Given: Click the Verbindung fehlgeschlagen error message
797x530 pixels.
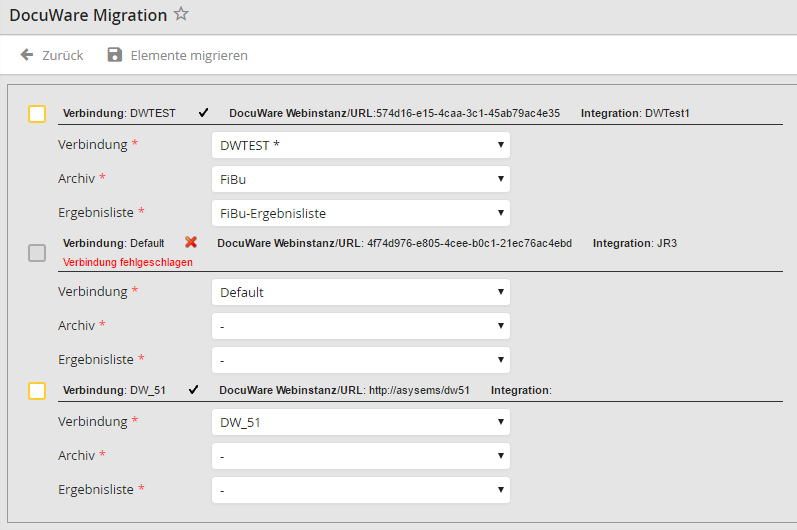Looking at the screenshot, I should [x=127, y=262].
